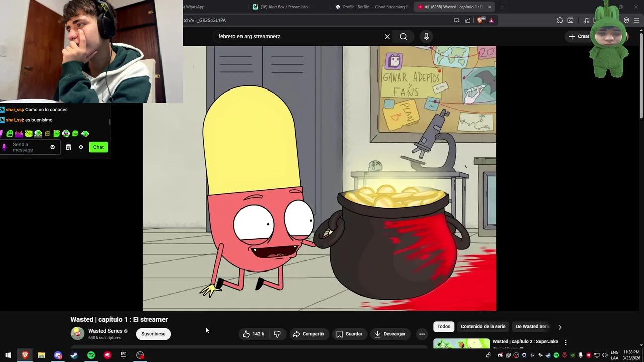Download the video with Descargar
Screen dimensions: 644x362
coord(390,334)
